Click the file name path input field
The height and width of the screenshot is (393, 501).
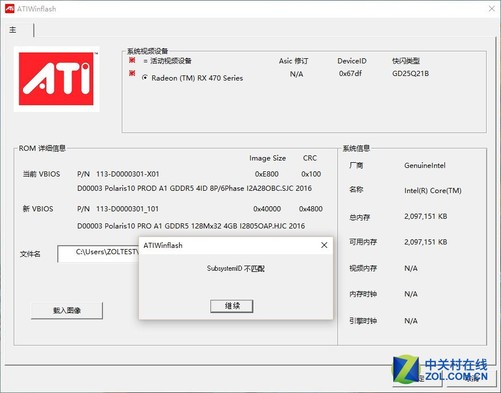click(x=98, y=254)
